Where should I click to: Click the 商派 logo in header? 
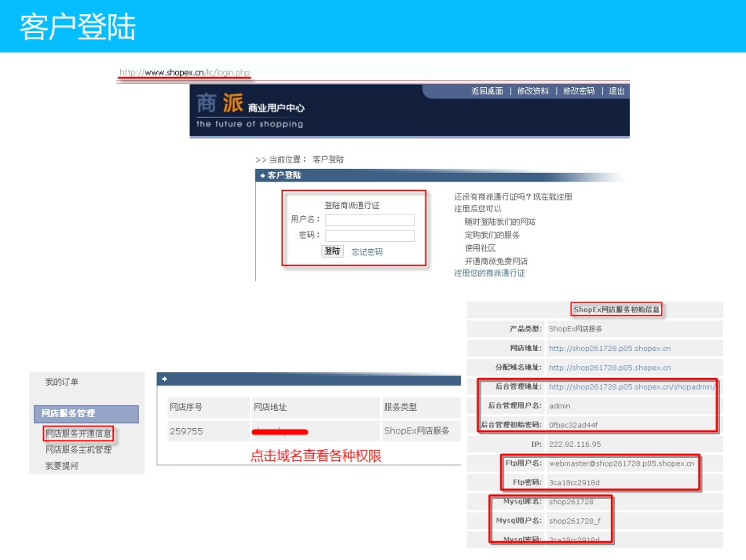pos(221,103)
